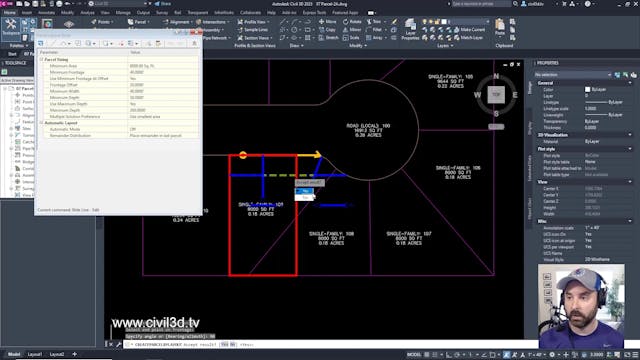
Task: Choose Yes in Accept result prompt
Action: pos(304,191)
